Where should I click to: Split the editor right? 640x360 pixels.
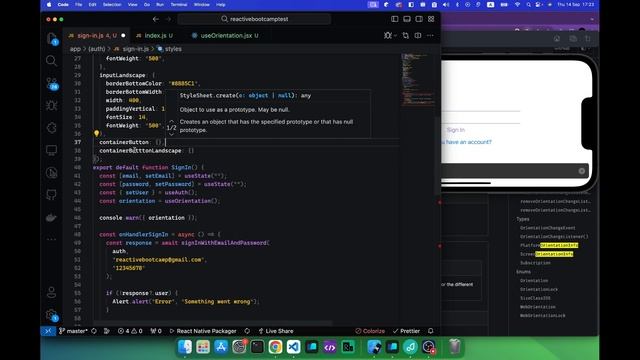(418, 36)
